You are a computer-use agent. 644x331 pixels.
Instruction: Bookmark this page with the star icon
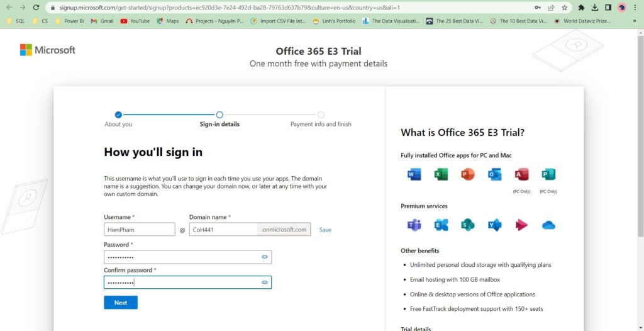564,8
